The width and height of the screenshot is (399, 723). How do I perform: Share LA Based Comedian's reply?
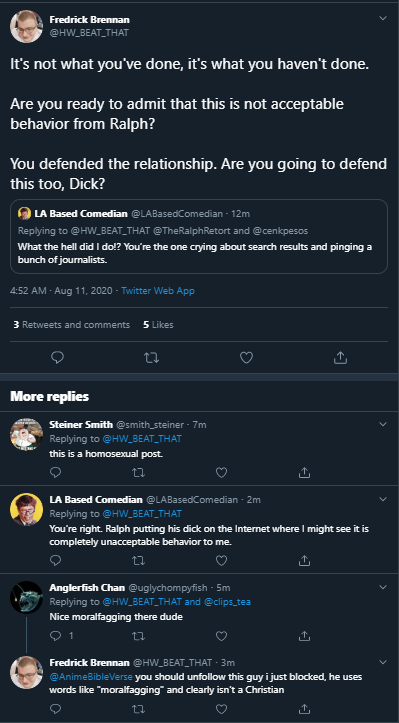pos(304,560)
